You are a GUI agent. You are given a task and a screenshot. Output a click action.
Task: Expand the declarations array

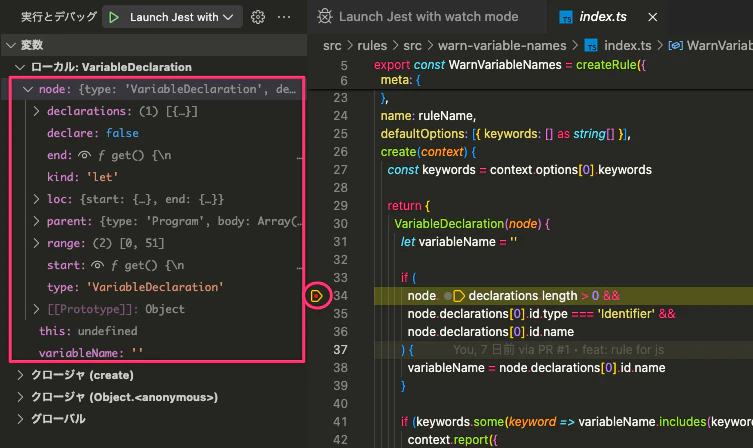tap(36, 111)
